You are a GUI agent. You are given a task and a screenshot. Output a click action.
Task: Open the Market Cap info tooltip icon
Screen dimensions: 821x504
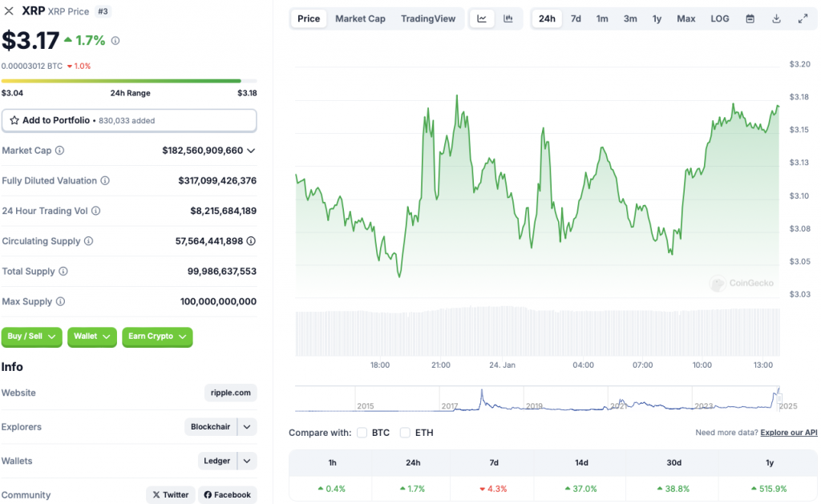tap(59, 151)
